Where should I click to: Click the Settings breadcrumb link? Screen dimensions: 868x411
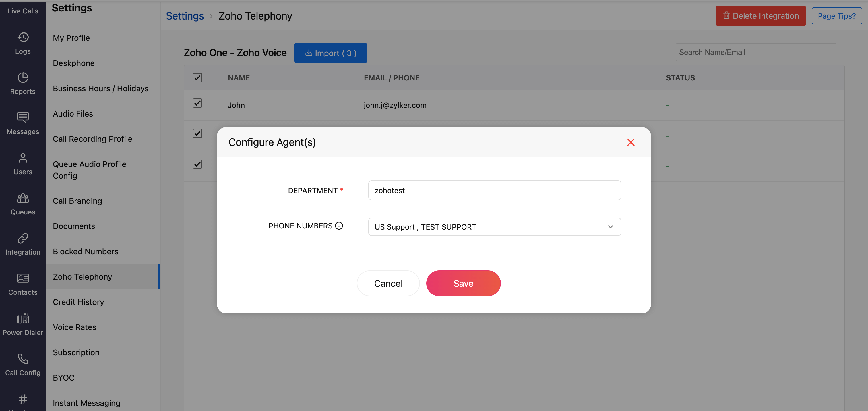(x=185, y=16)
